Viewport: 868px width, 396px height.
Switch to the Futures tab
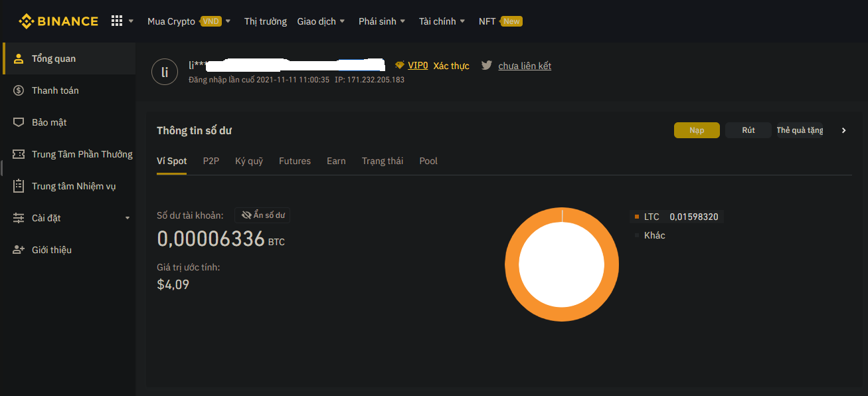[295, 161]
